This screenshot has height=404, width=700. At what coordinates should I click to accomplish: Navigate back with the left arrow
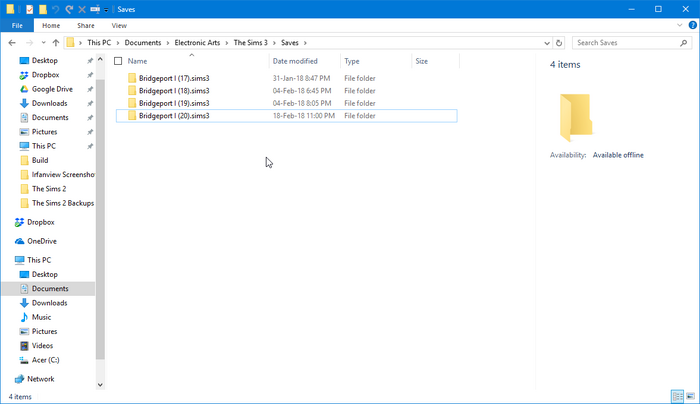tap(12, 43)
